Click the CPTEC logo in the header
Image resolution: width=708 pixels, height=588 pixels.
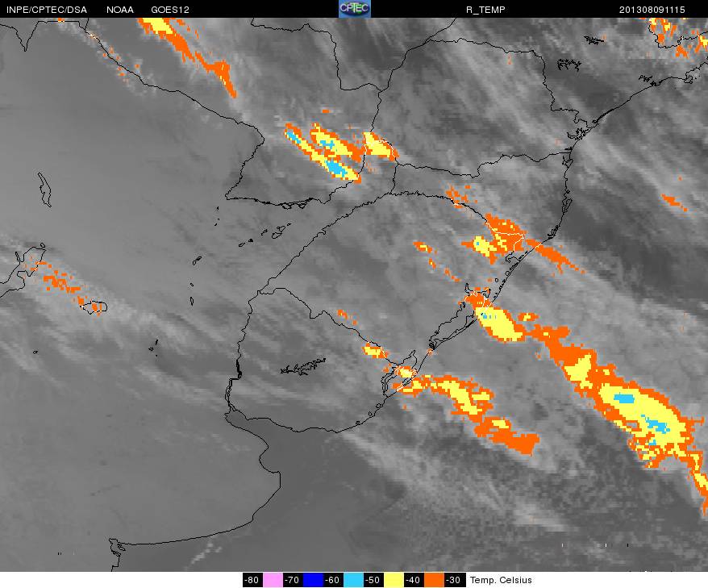point(355,9)
